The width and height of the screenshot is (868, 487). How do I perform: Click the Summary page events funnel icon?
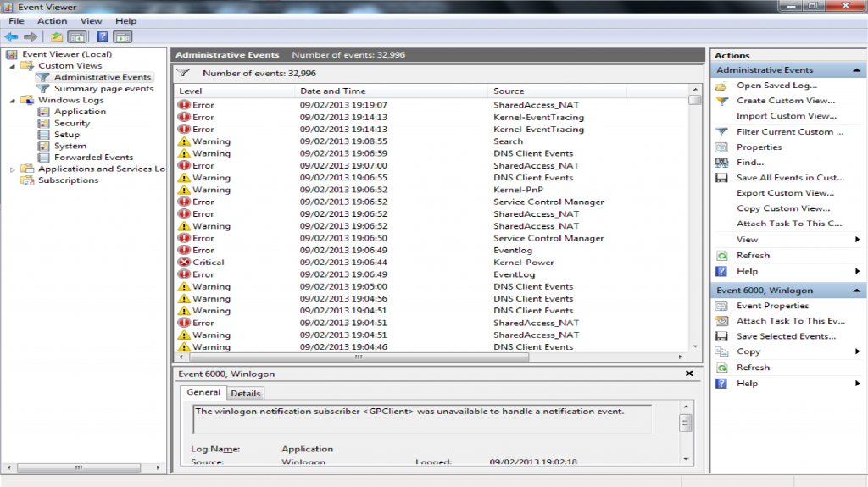(43, 89)
